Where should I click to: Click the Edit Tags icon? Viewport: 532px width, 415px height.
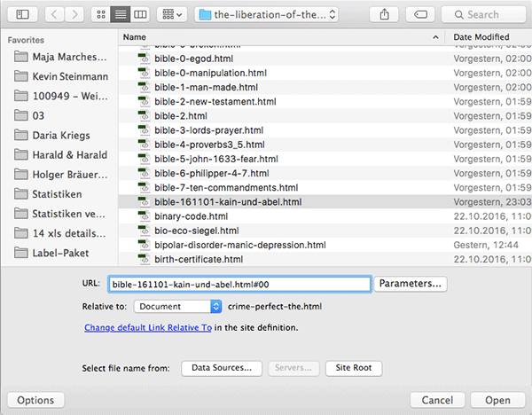click(x=422, y=14)
